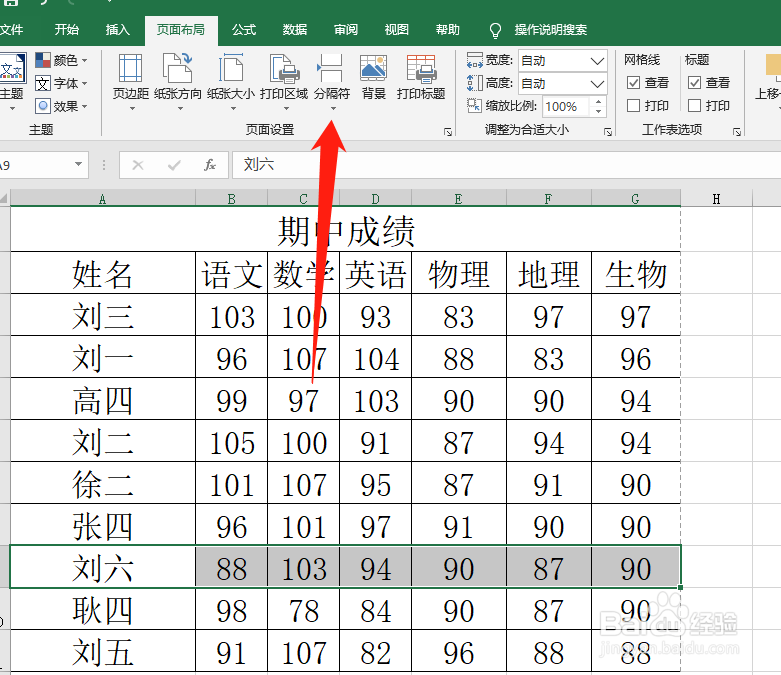
Task: Select the 英语 header cell
Action: [x=376, y=273]
